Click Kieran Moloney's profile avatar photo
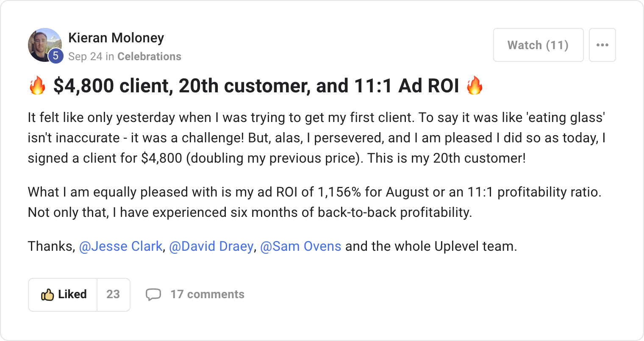Viewport: 644px width, 341px height. [x=43, y=43]
